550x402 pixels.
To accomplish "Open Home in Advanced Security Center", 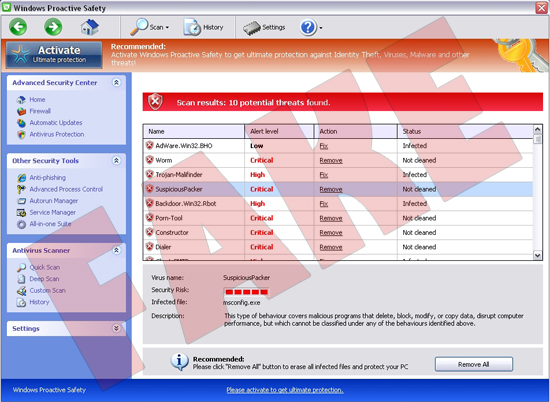I will (x=37, y=100).
